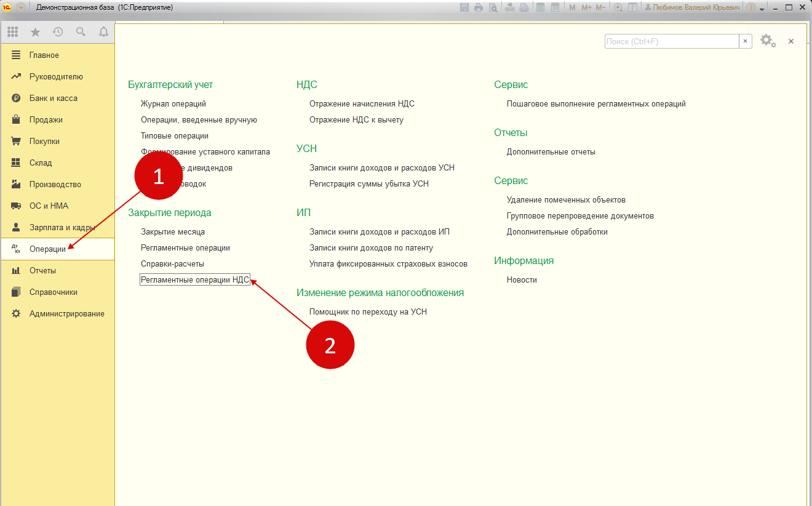Open the Производство section
The width and height of the screenshot is (812, 506).
57,185
